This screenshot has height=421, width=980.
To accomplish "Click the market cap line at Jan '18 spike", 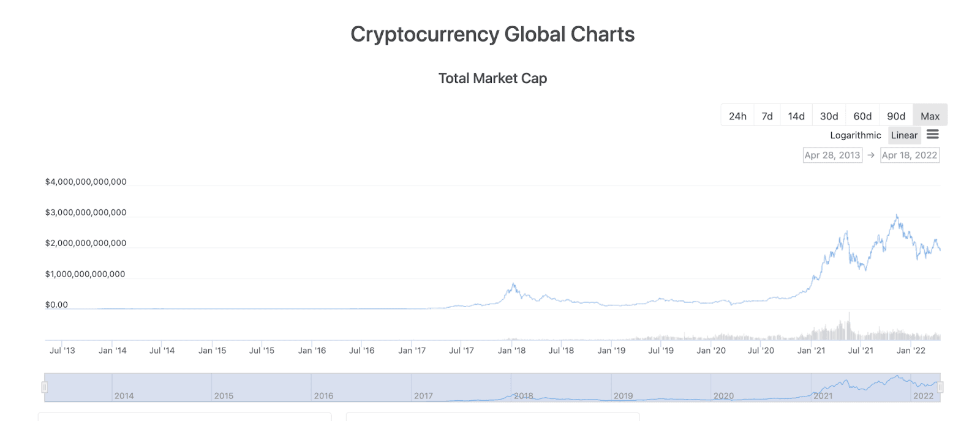I will click(512, 283).
